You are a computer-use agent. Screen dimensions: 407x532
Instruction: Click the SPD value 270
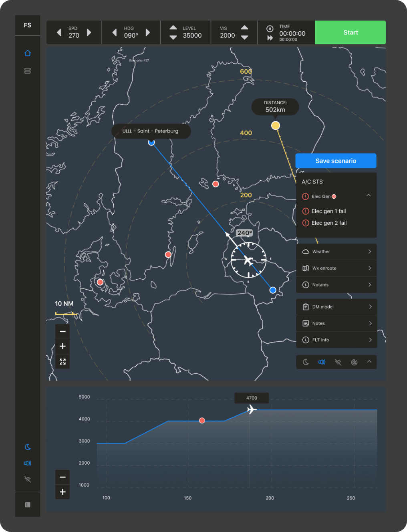pos(74,35)
